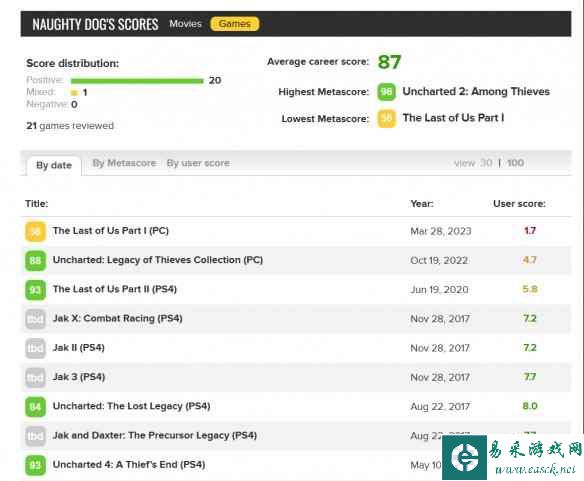This screenshot has height=481, width=584.
Task: Click the Naughty Dog's Scores heading
Action: point(95,25)
